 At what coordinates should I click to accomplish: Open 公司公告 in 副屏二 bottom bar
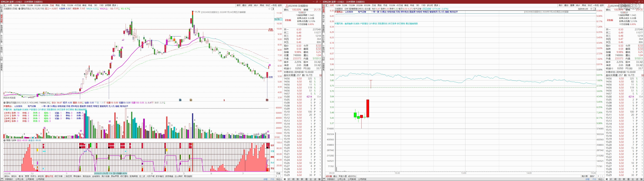[x=19, y=179]
